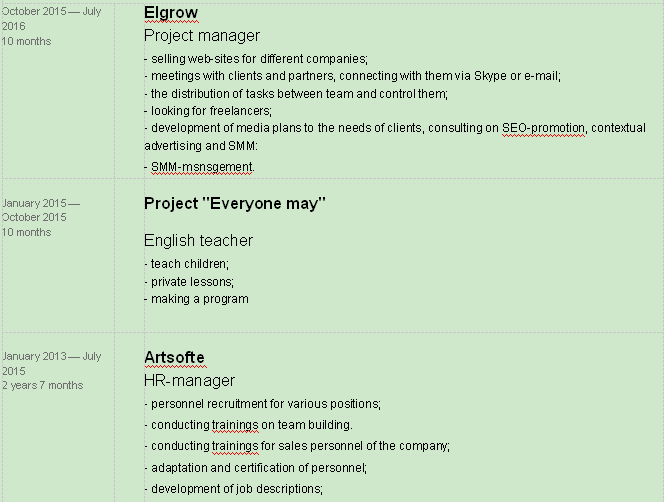Click the 'making a program' bullet line
This screenshot has width=664, height=502.
198,299
